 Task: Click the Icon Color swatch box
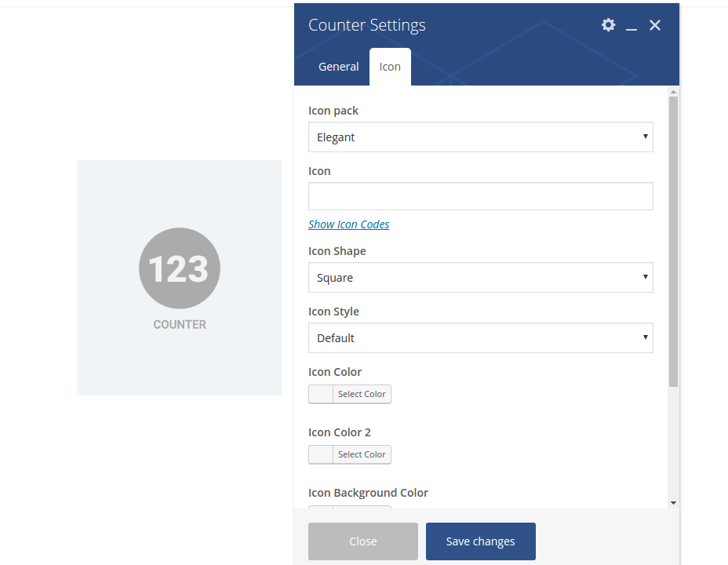point(321,394)
